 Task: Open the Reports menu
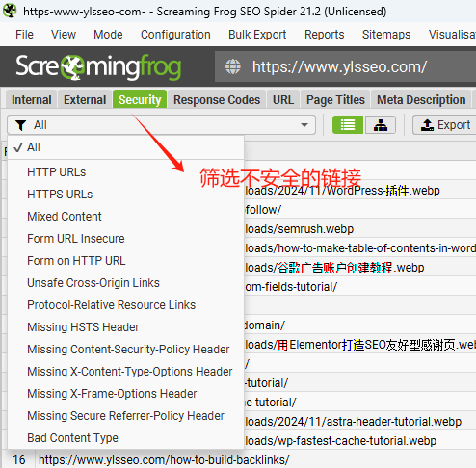click(x=325, y=35)
